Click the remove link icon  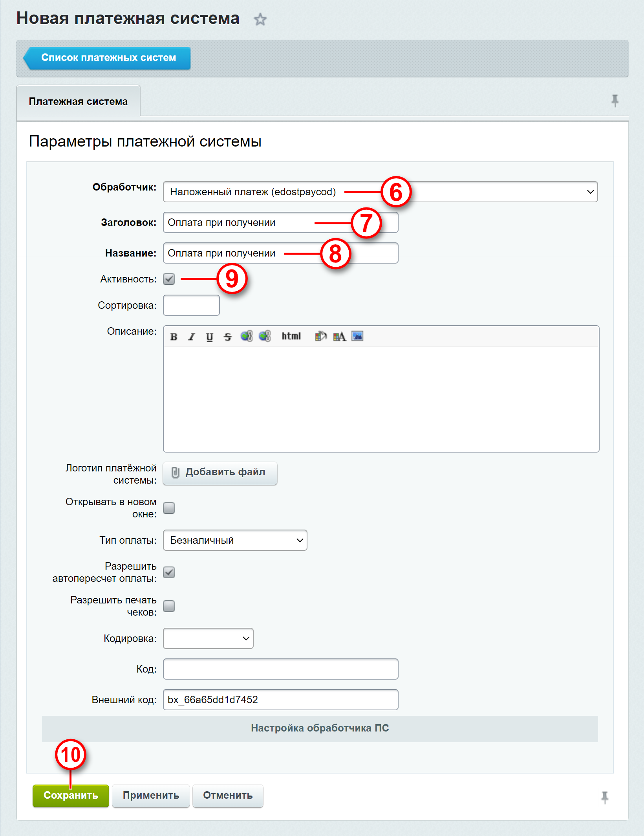[265, 336]
